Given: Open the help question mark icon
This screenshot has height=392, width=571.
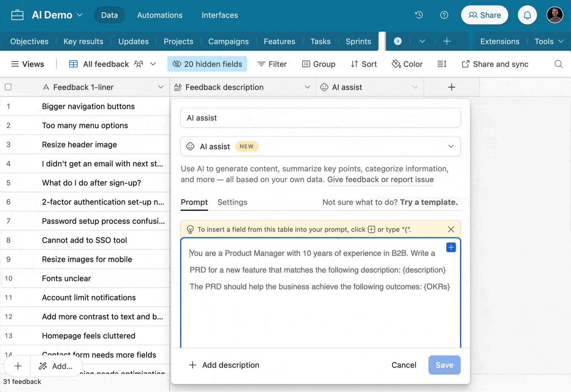Looking at the screenshot, I should (444, 15).
